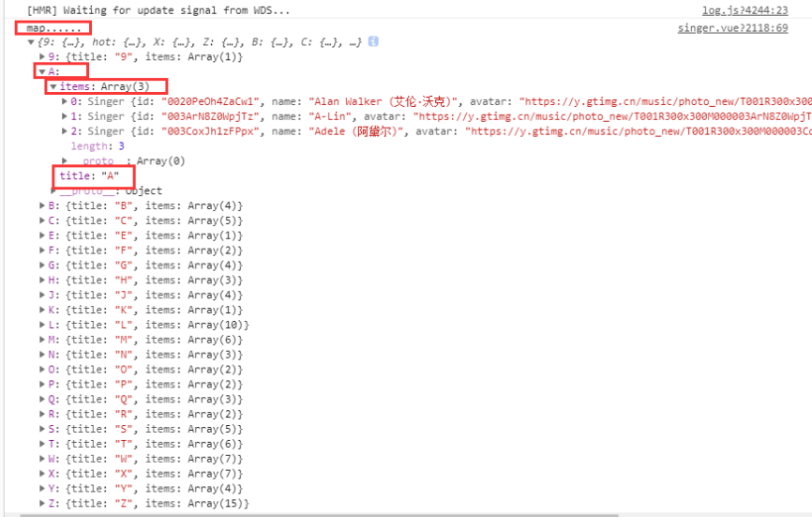The image size is (812, 517).
Task: Expand the O key entry
Action: 42,370
